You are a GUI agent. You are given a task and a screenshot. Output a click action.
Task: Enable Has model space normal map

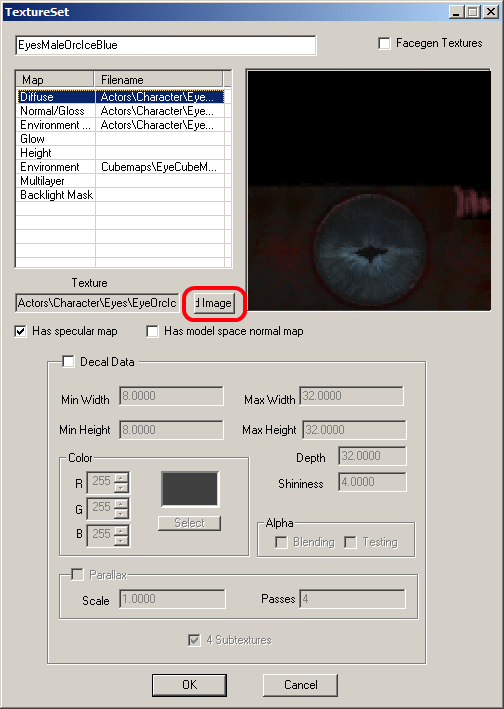(x=152, y=331)
